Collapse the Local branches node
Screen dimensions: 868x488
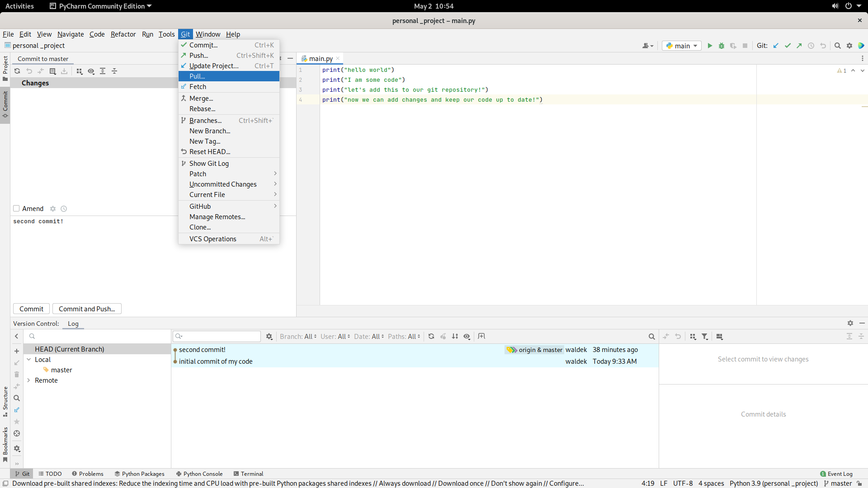[x=29, y=360]
